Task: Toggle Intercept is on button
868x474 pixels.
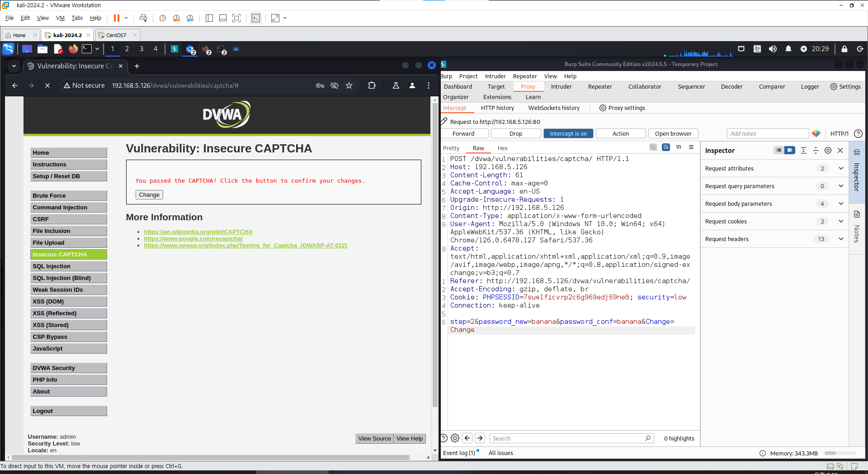Action: click(568, 133)
